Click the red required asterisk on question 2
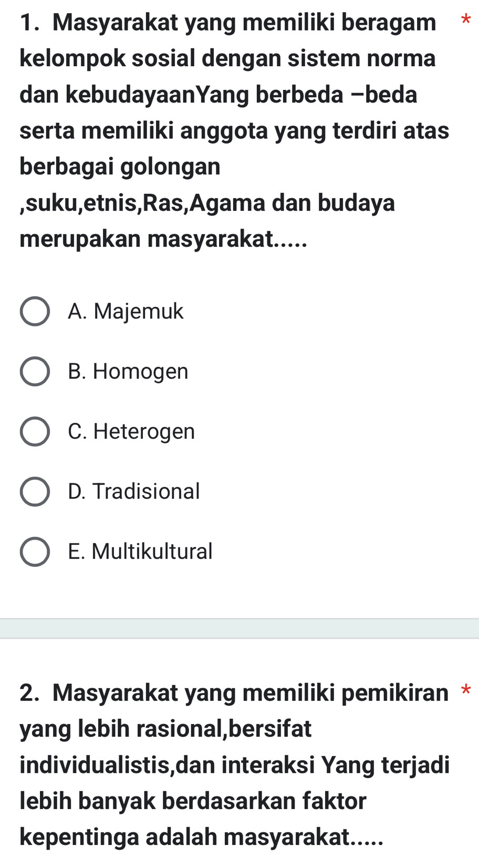The image size is (479, 868). coord(465,690)
